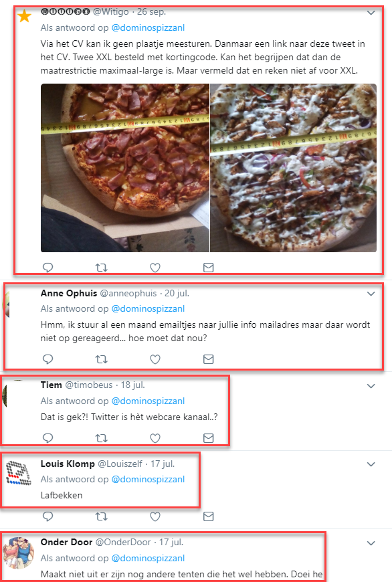This screenshot has height=582, width=392.
Task: Reply to Tiem's tweet
Action: click(48, 438)
